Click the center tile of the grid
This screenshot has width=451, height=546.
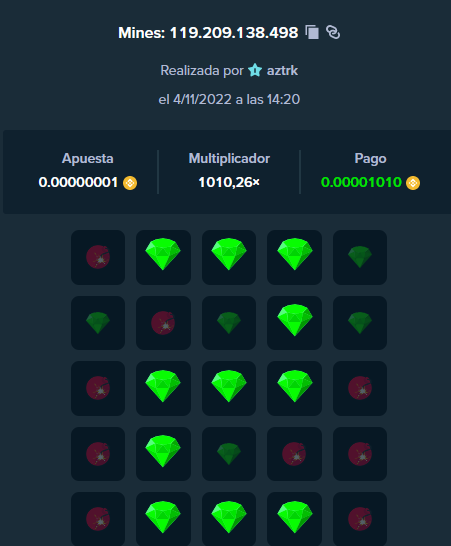pyautogui.click(x=229, y=388)
